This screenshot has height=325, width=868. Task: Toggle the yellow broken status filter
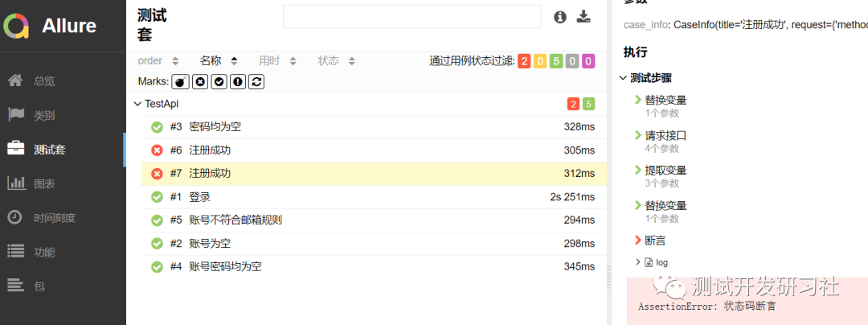tap(540, 61)
